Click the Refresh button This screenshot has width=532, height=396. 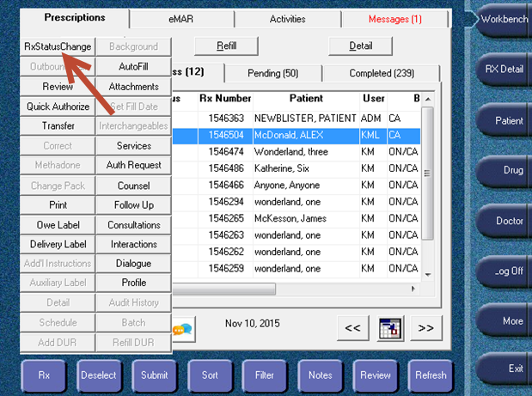pos(431,375)
